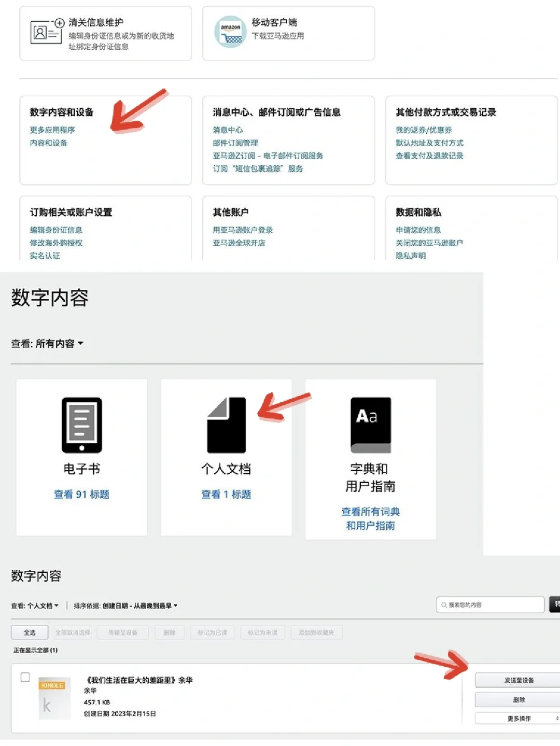
Task: Open 关闭您的亚马逊账户 link
Action: click(429, 243)
